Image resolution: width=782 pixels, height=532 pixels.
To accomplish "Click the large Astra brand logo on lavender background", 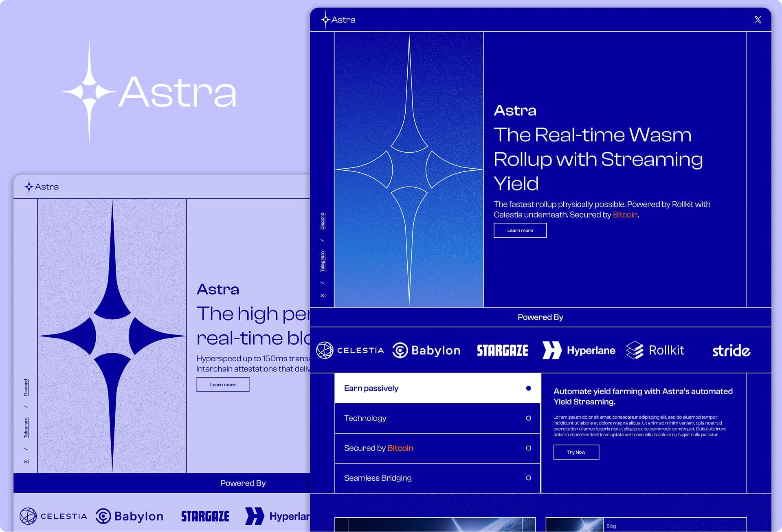I will [x=149, y=92].
